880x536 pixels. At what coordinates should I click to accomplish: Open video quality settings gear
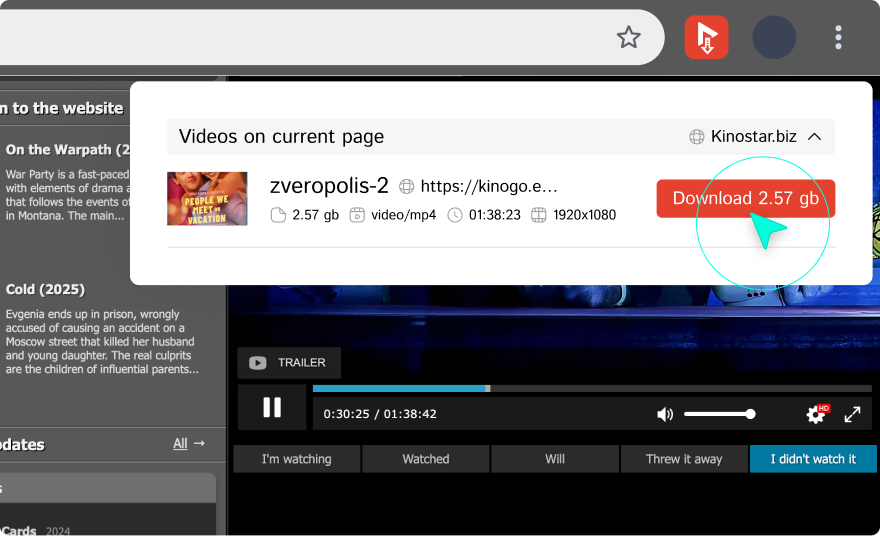pos(816,414)
